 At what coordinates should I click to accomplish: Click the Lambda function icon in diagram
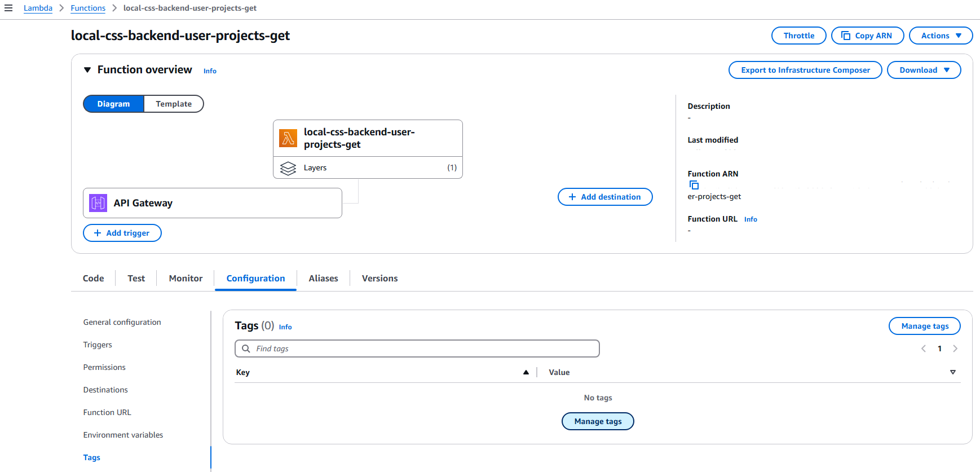click(x=288, y=138)
